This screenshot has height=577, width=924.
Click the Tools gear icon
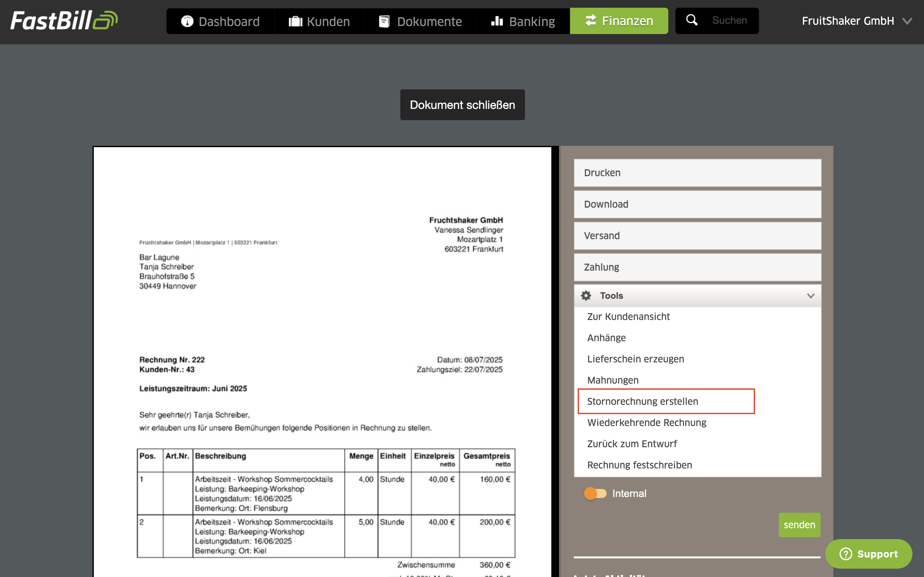[586, 295]
